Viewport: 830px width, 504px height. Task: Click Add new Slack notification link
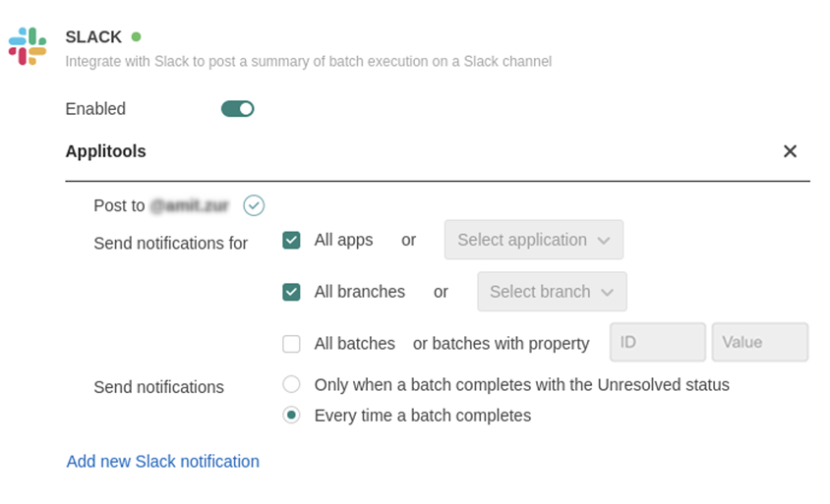163,461
